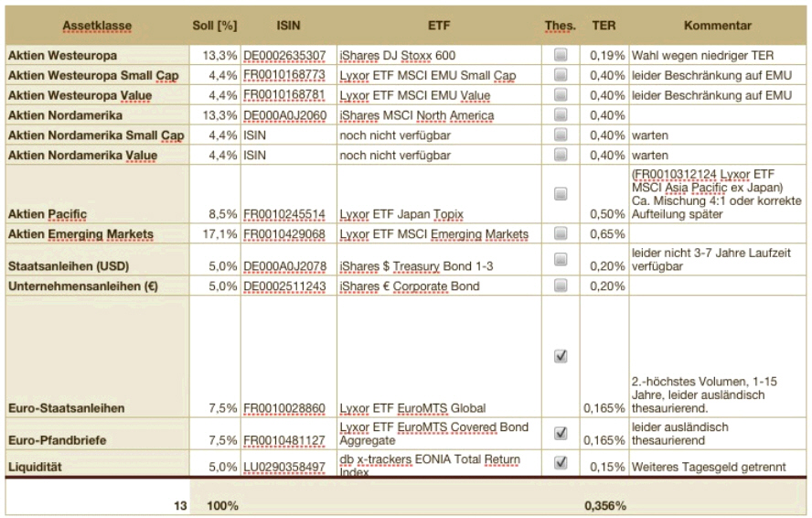
Task: Click the cell 'Liquidität'
Action: tap(97, 463)
